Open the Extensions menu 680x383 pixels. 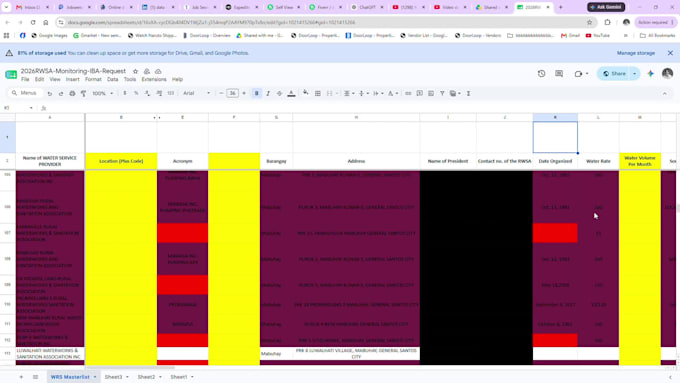[154, 79]
